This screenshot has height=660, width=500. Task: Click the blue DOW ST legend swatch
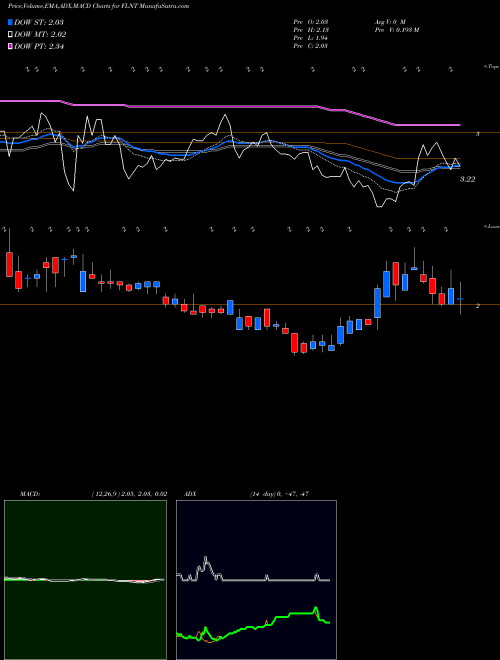(10, 23)
